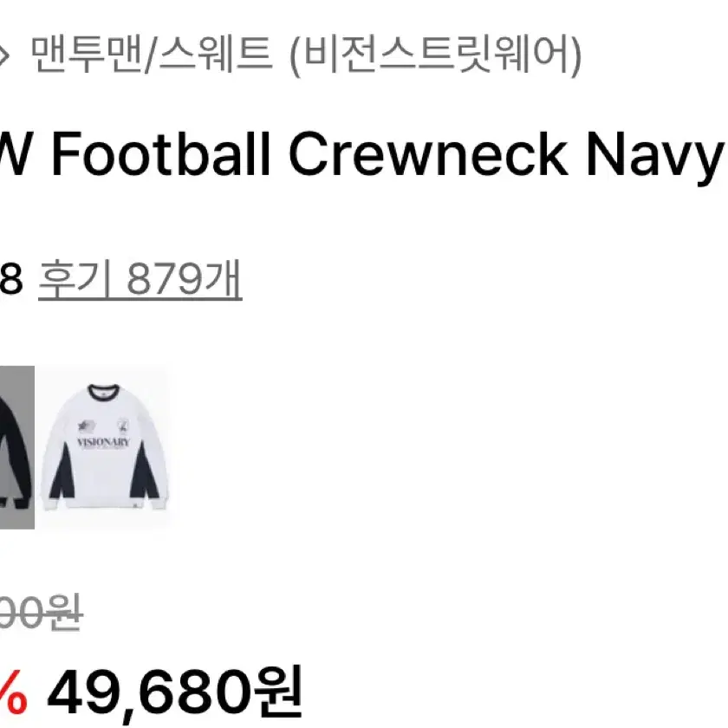Click the 스웨트 text in breadcrumb

tap(216, 55)
